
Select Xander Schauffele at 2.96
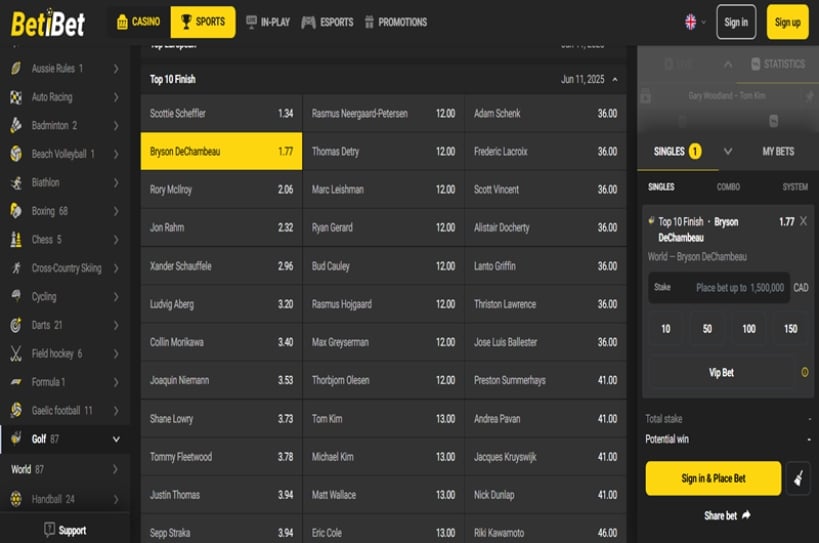(x=221, y=266)
